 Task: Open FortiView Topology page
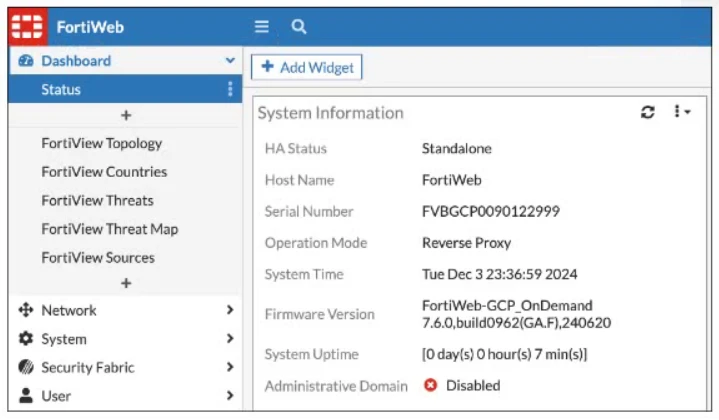click(101, 143)
